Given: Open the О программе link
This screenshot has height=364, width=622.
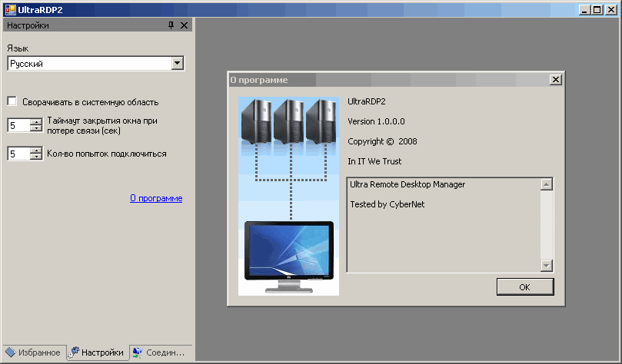Looking at the screenshot, I should click(156, 198).
